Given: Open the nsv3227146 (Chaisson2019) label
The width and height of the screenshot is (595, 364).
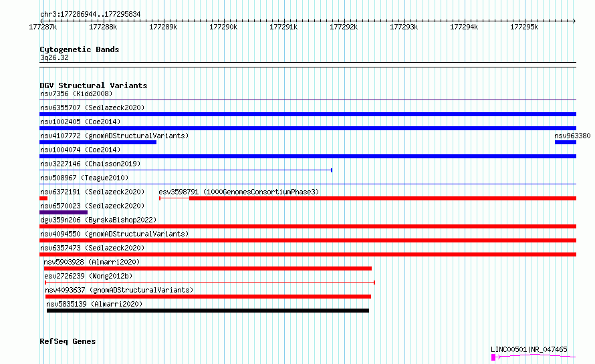Looking at the screenshot, I should [x=90, y=164].
